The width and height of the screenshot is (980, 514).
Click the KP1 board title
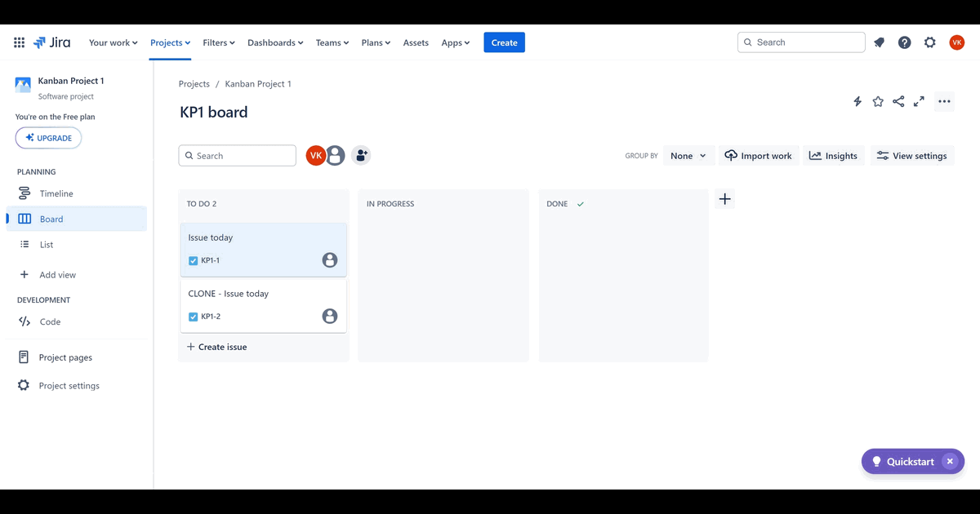(x=213, y=113)
